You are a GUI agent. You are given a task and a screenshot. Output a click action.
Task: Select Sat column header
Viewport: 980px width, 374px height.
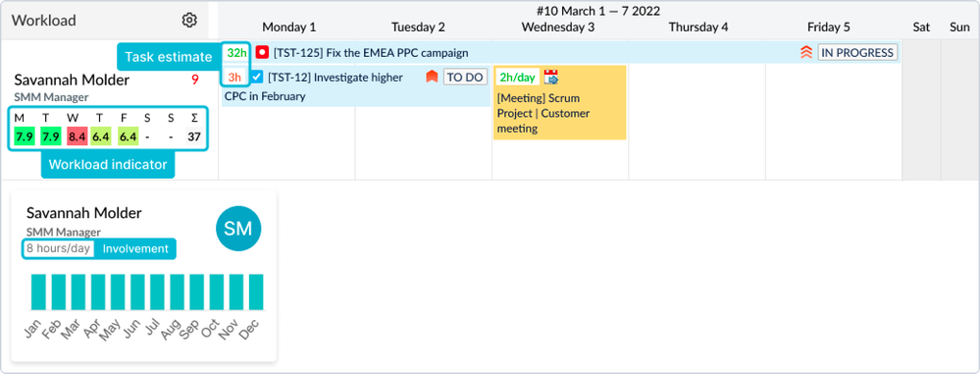(x=921, y=27)
